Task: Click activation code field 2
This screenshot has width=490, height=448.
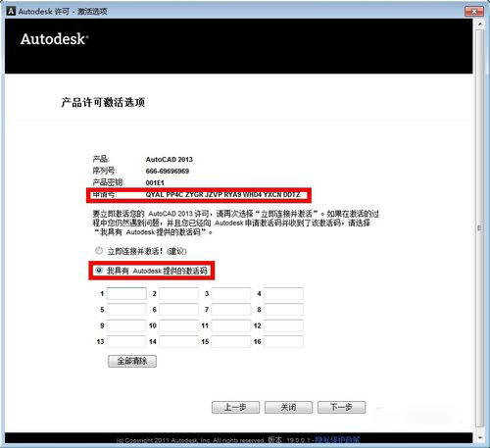Action: 178,293
